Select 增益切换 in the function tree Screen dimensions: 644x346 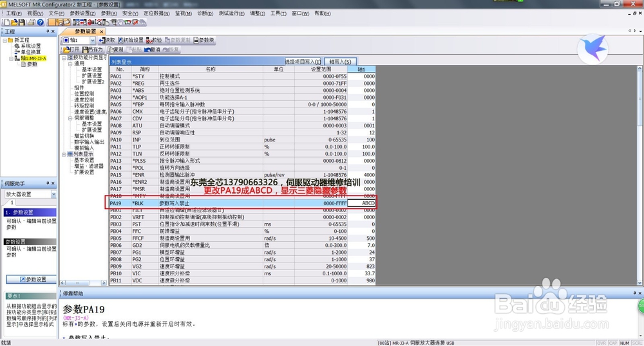pos(84,136)
